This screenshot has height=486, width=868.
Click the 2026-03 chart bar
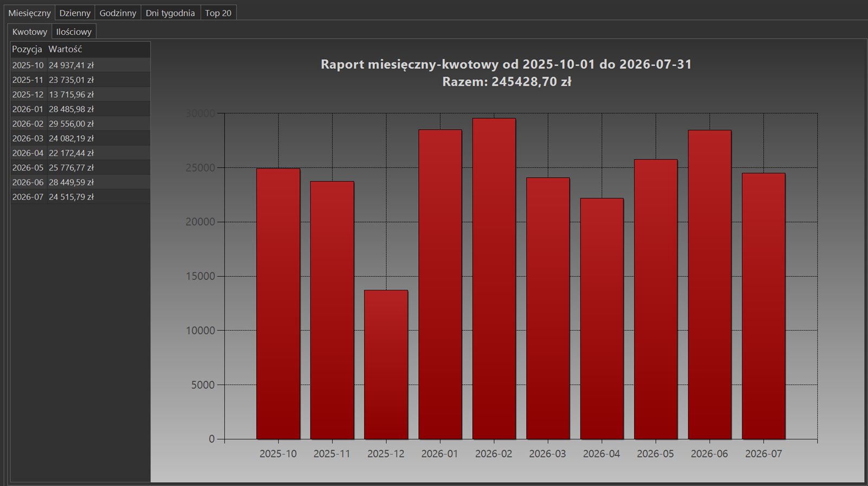coord(548,308)
